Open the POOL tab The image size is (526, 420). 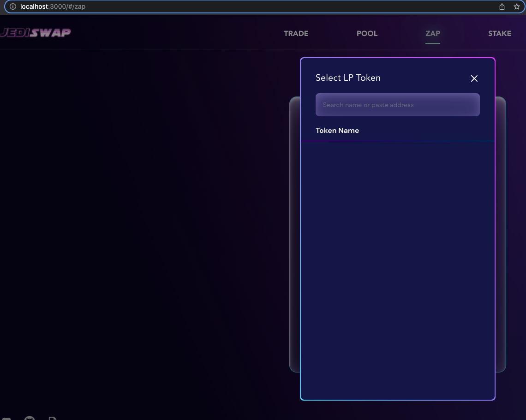tap(367, 33)
